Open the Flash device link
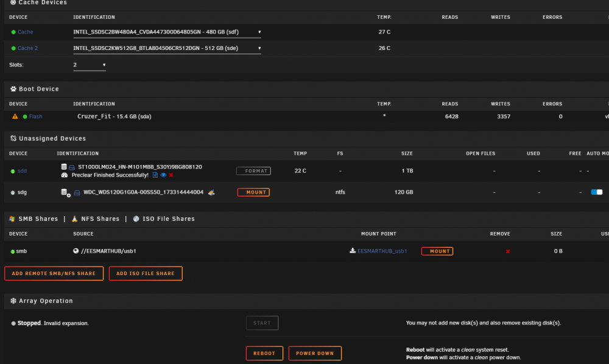Viewport: 609px width, 364px height. 36,116
